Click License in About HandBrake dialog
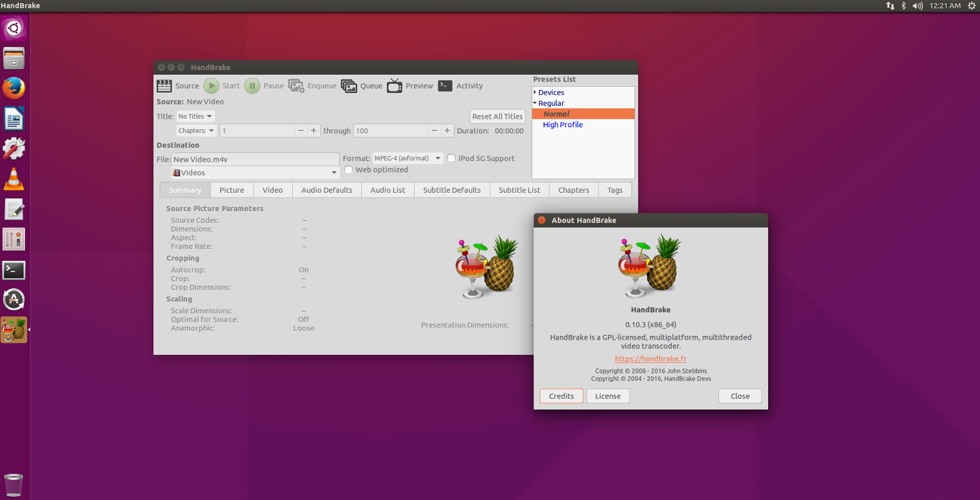The width and height of the screenshot is (980, 500). click(608, 396)
